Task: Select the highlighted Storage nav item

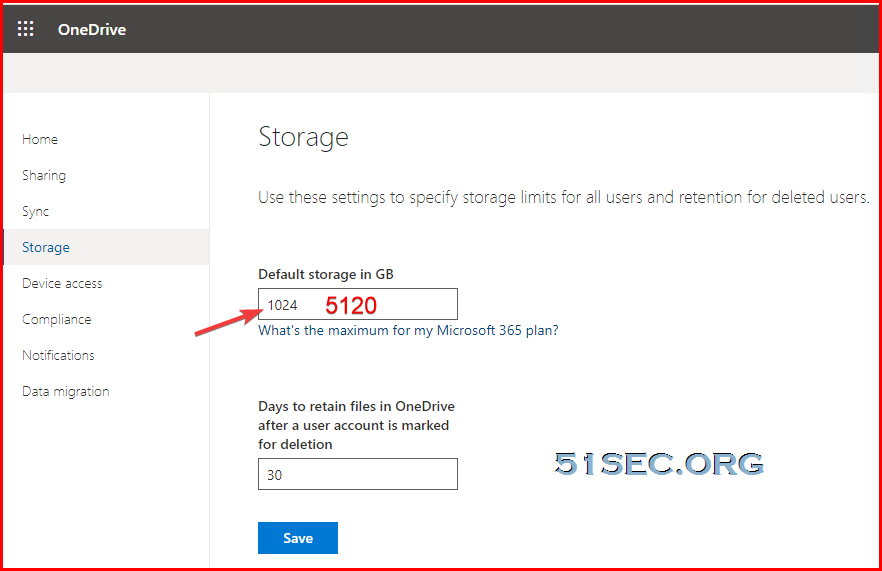Action: pos(106,247)
